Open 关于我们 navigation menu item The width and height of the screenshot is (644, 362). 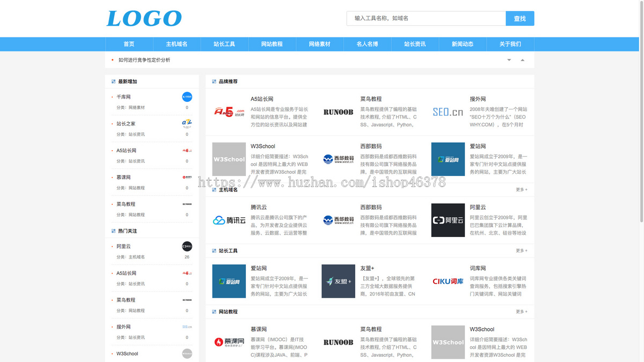point(510,44)
